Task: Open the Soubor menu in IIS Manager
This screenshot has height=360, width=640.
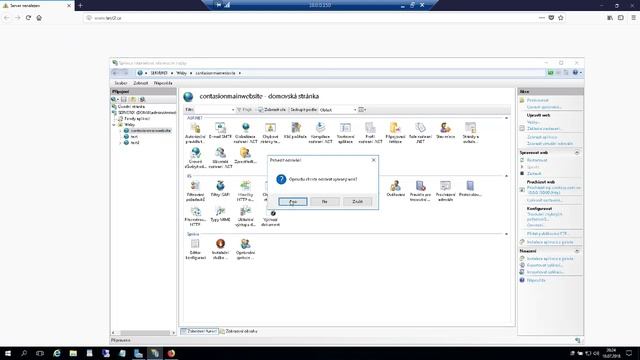Action: click(121, 83)
